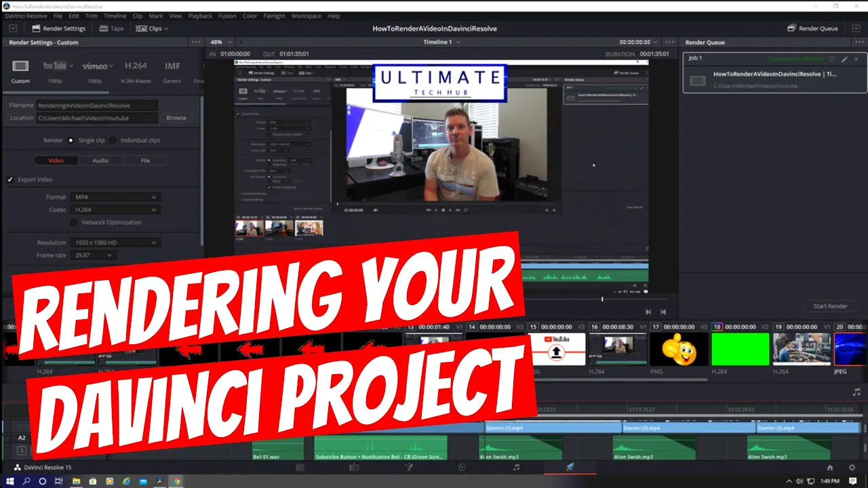The width and height of the screenshot is (868, 488).
Task: Collapse the top-left panel toggle icon
Action: (13, 28)
